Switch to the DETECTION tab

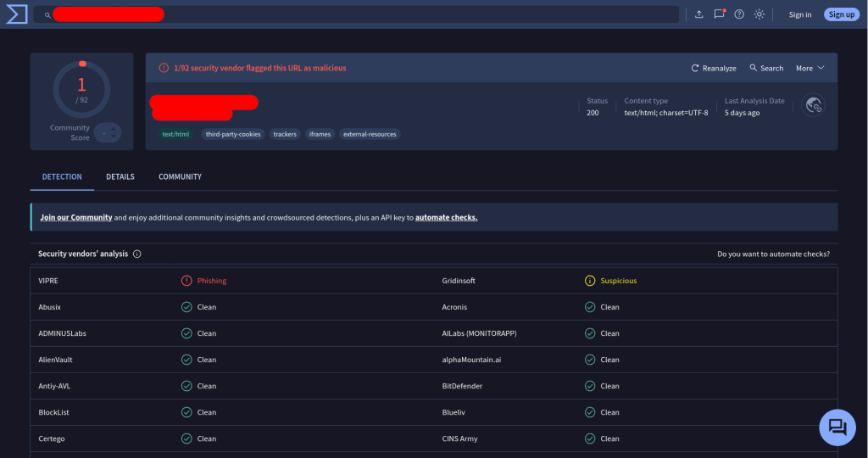pyautogui.click(x=62, y=176)
